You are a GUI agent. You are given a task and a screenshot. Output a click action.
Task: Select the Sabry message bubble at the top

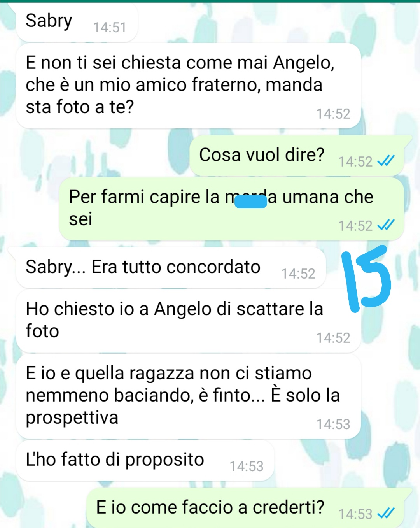(x=77, y=23)
